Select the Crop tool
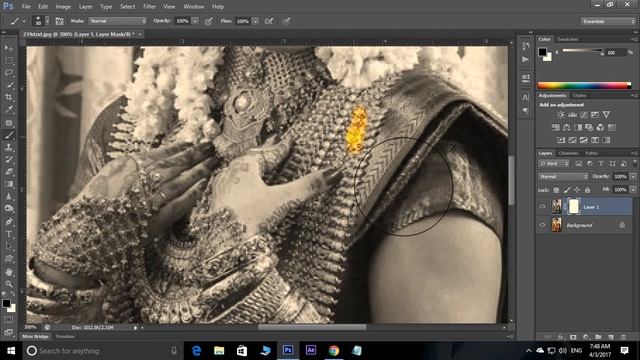The width and height of the screenshot is (640, 360). tap(9, 97)
